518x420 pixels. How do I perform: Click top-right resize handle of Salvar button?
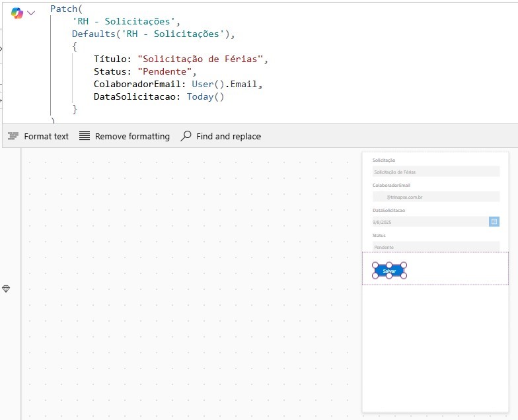404,265
